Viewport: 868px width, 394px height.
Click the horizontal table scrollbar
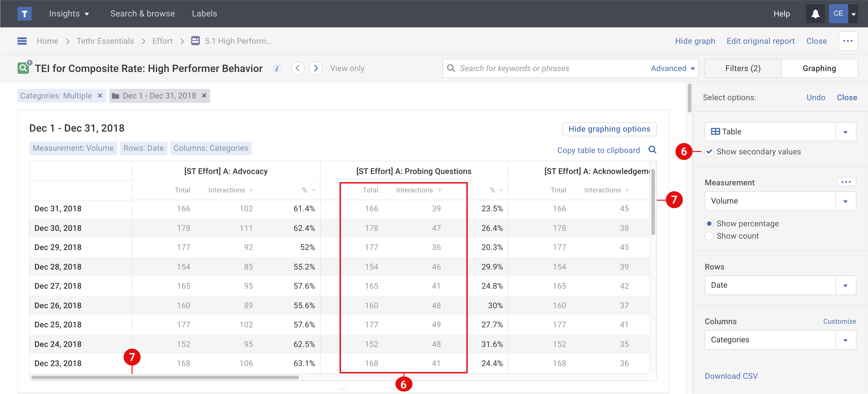coord(165,377)
